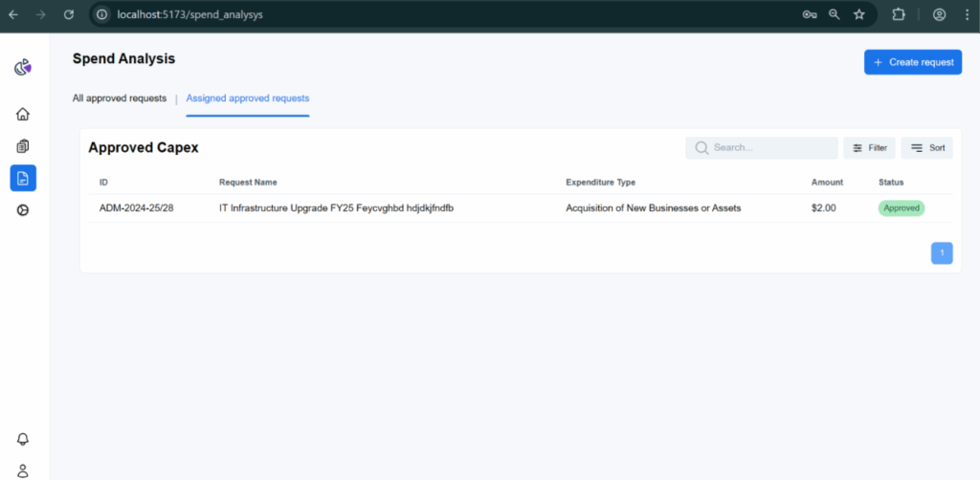Open the Sort options
Viewport: 980px width, 480px height.
tap(926, 148)
